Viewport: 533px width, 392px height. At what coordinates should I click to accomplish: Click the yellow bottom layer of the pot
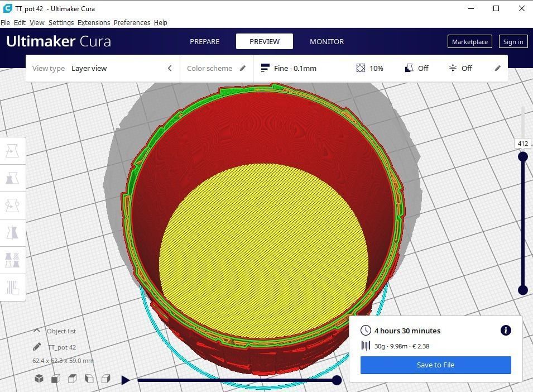click(263, 250)
